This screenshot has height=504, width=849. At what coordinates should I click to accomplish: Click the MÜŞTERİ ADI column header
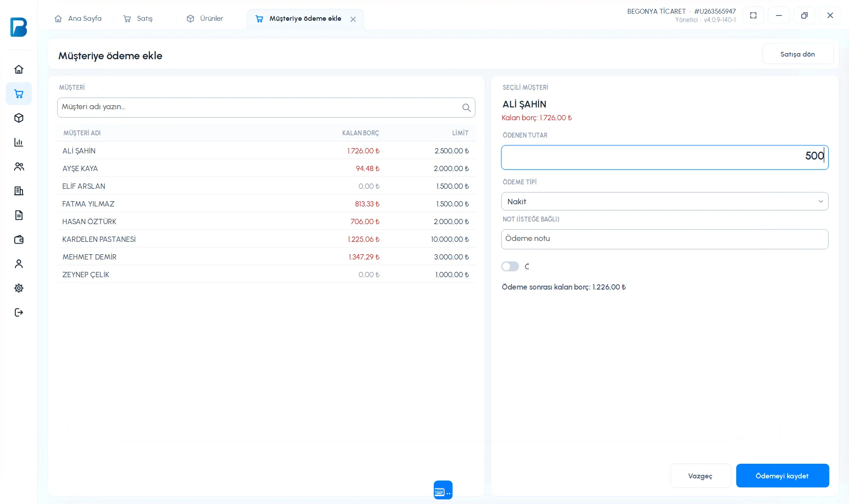click(x=82, y=133)
